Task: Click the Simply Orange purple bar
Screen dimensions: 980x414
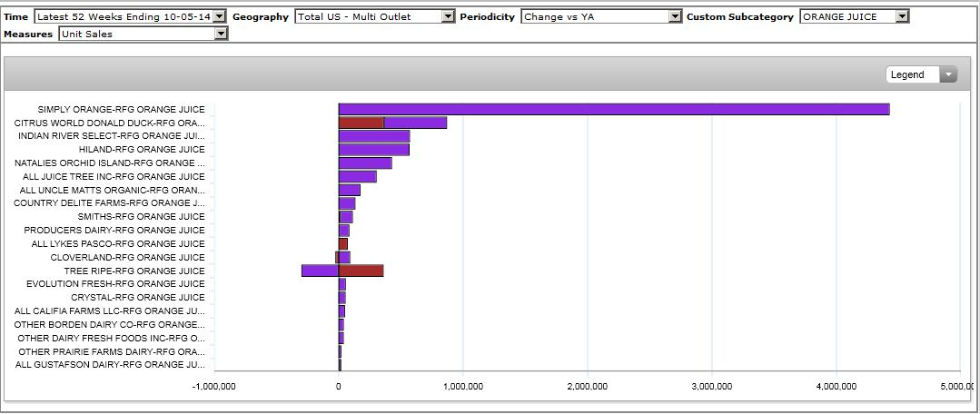Action: pos(613,109)
